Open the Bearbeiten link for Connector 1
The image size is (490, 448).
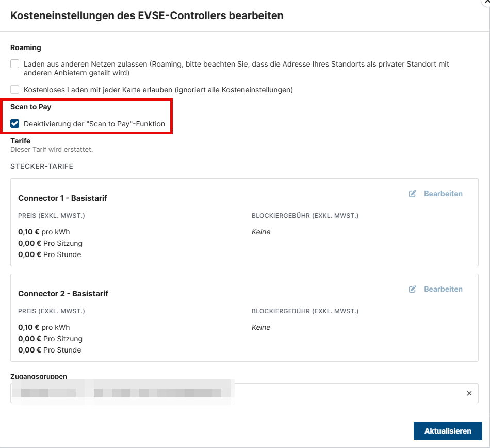(x=443, y=194)
